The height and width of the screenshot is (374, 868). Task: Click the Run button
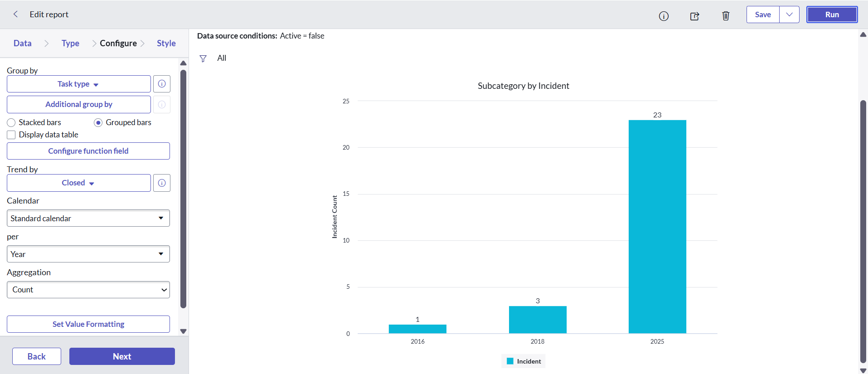point(832,15)
